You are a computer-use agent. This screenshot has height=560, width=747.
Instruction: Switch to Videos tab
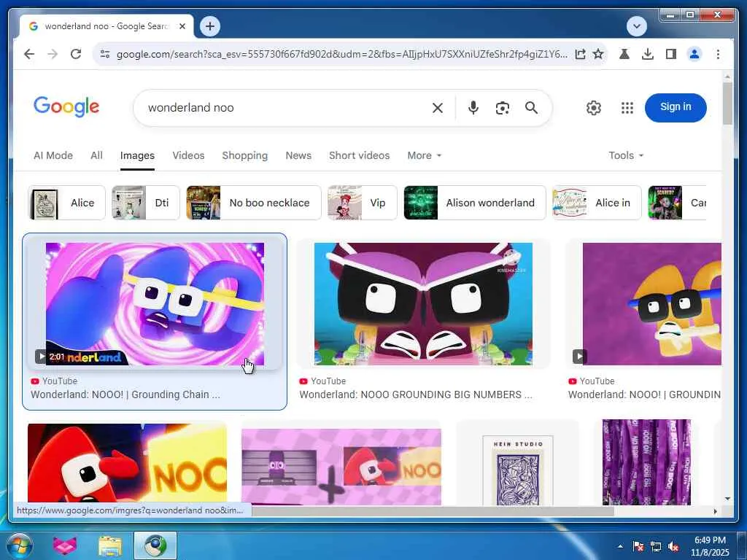point(188,155)
